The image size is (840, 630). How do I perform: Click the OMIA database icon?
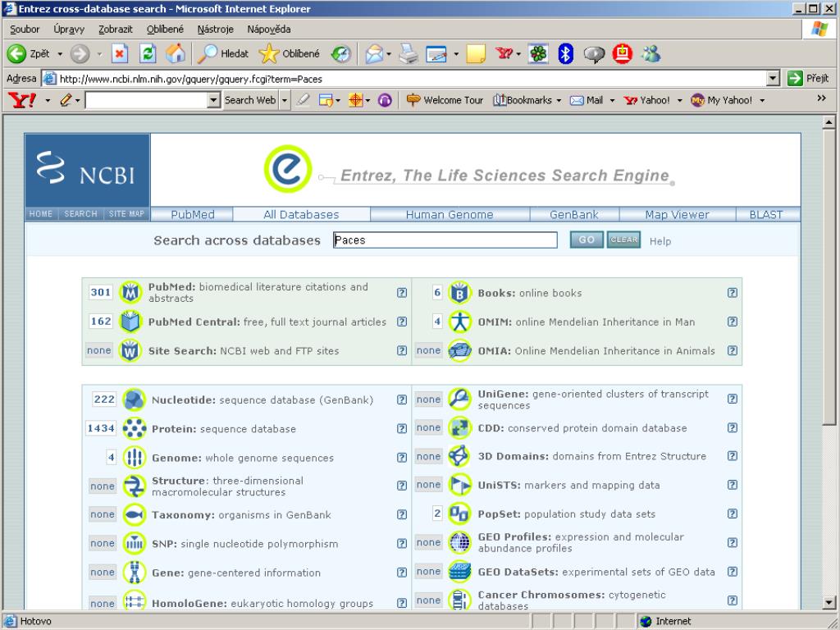pyautogui.click(x=459, y=351)
